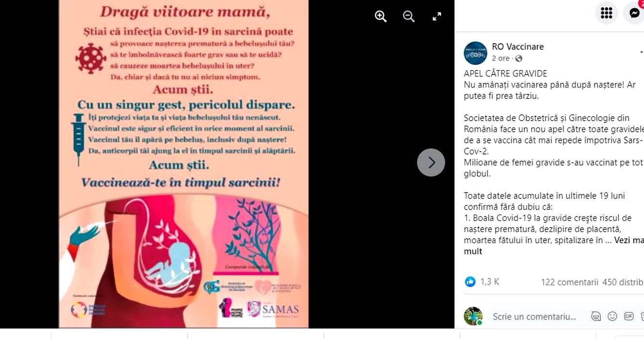Zoom out of the photo
The width and height of the screenshot is (644, 339).
point(409,16)
